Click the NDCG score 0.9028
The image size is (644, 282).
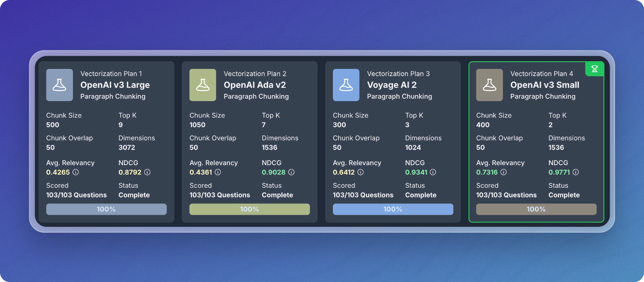tap(274, 172)
